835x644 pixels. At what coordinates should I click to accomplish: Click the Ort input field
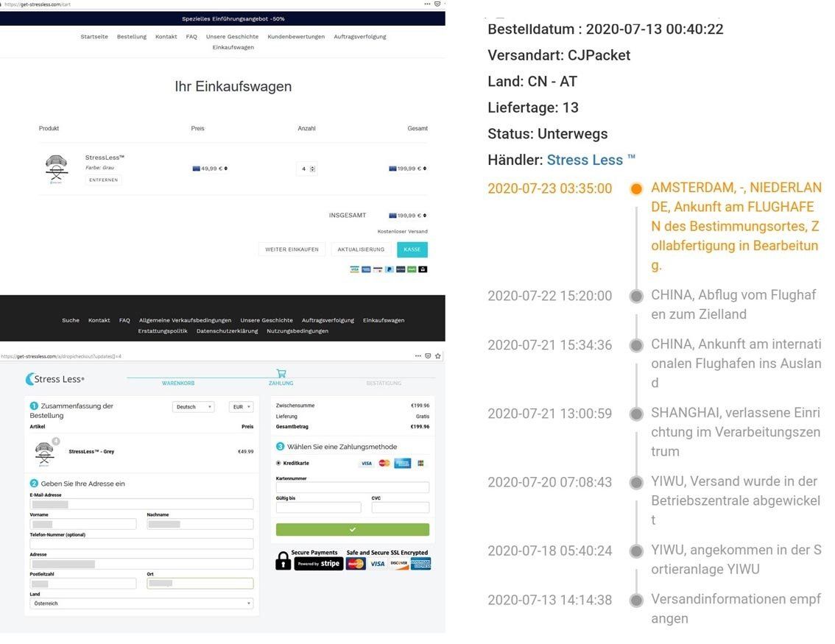200,584
